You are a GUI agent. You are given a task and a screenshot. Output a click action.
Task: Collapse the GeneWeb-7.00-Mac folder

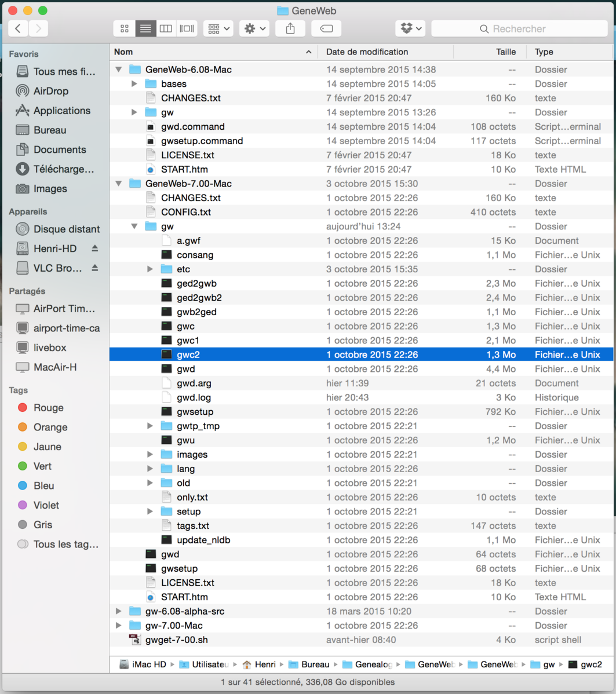(119, 184)
